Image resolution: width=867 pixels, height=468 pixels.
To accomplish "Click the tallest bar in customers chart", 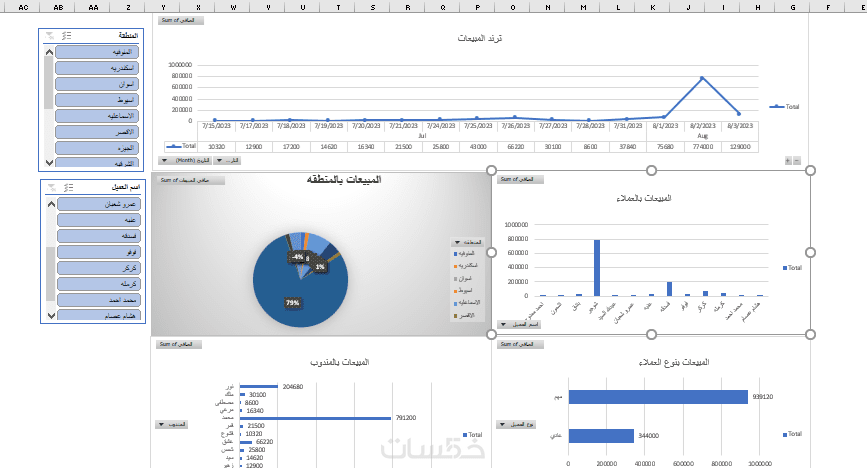I will tap(597, 268).
